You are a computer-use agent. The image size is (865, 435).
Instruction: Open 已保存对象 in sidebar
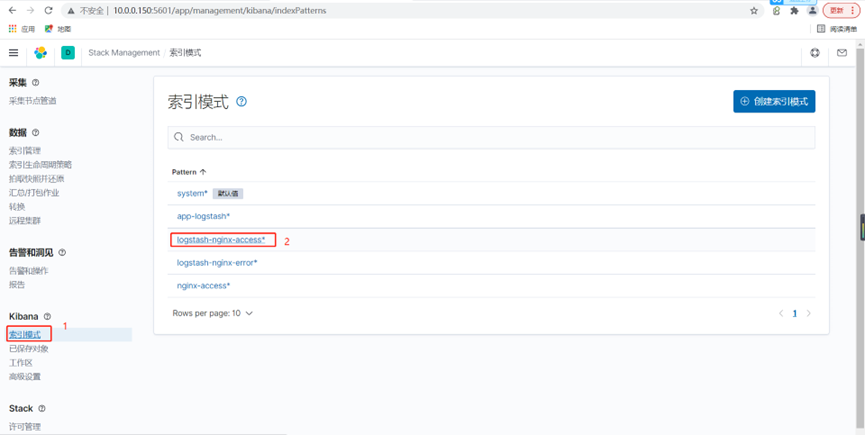(x=29, y=349)
